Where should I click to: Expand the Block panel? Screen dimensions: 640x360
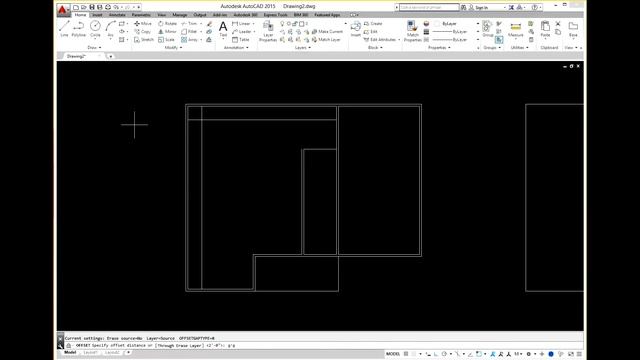pos(375,48)
